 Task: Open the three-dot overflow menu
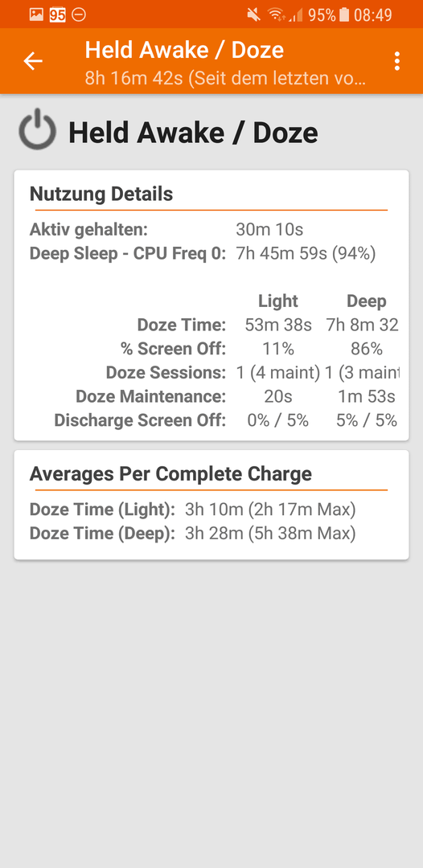pos(396,61)
